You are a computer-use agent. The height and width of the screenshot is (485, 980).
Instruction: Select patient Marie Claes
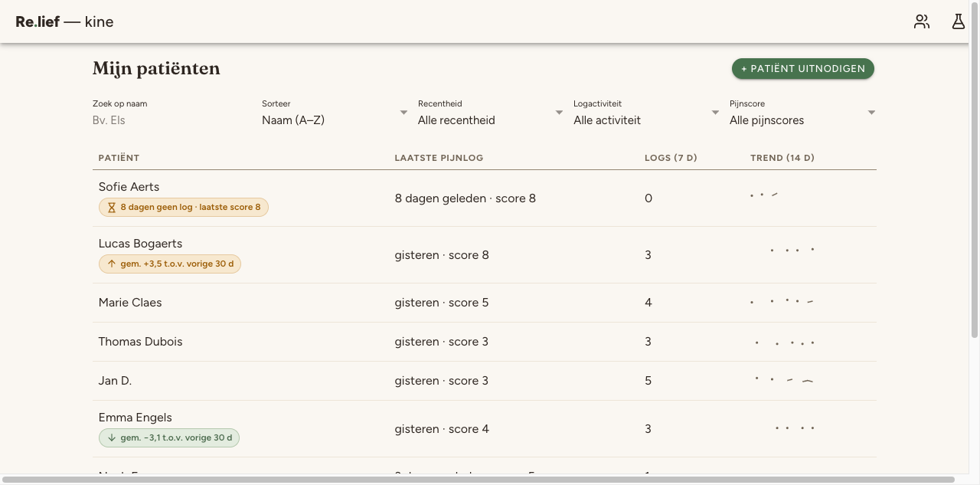tap(130, 303)
